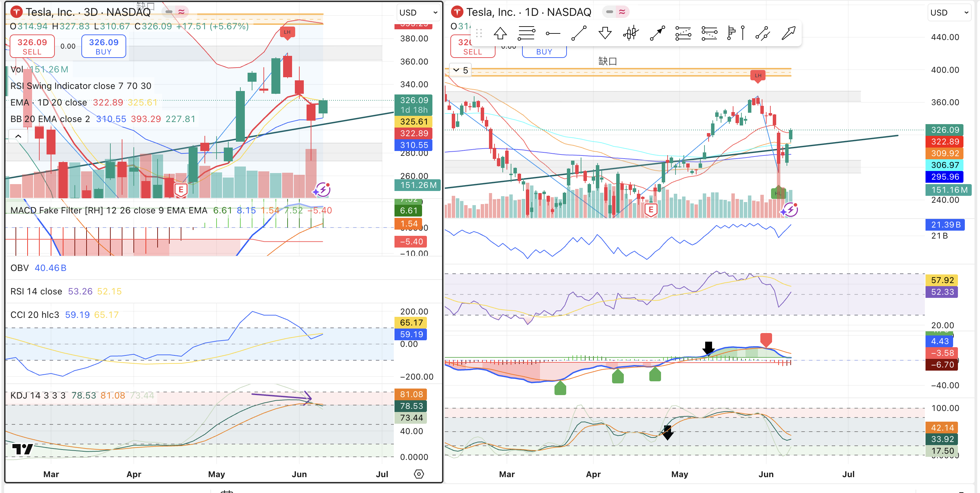Click the red LH label on 1D chart
Screen dimensions: 980x493
pyautogui.click(x=758, y=76)
